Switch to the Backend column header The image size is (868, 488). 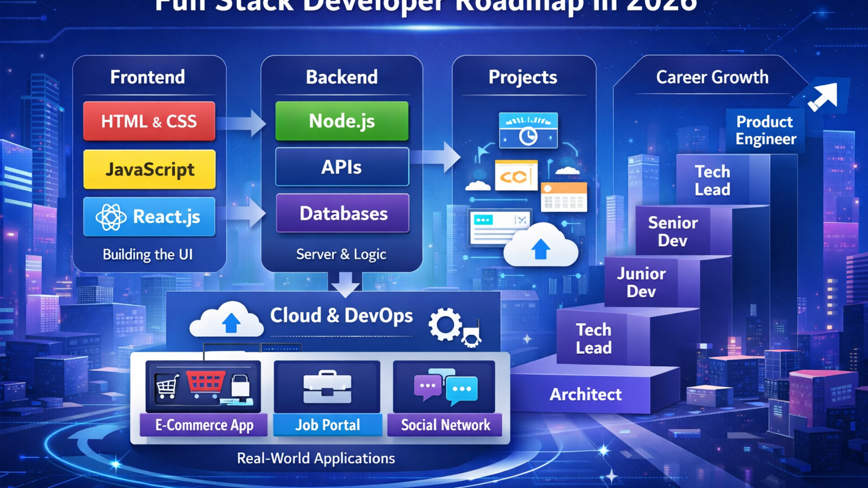pos(342,78)
